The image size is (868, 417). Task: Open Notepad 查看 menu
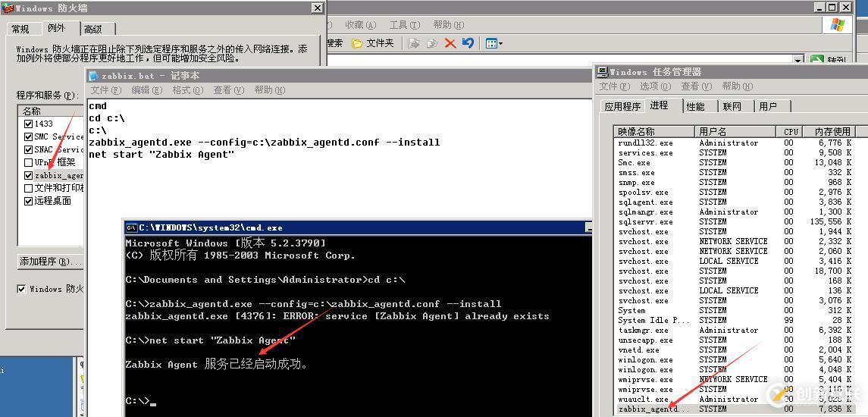click(x=229, y=89)
